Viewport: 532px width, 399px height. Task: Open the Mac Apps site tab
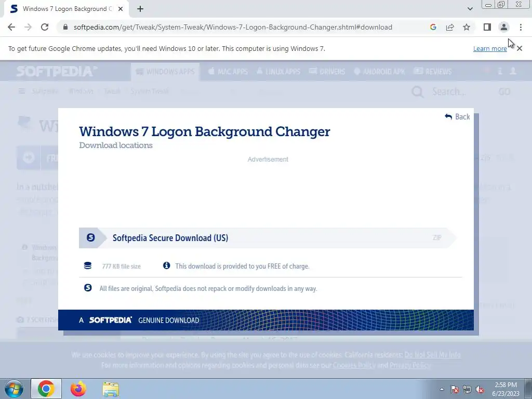click(228, 72)
